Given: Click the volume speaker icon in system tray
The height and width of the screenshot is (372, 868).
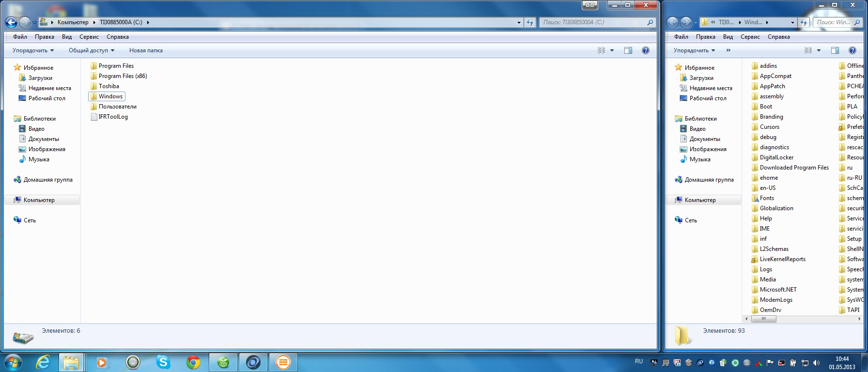Looking at the screenshot, I should (816, 363).
